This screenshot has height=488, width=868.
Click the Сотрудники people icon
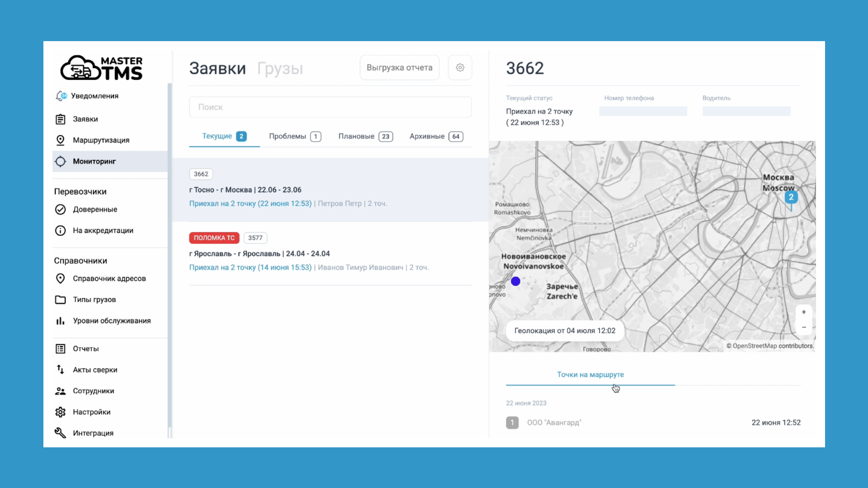(x=60, y=391)
